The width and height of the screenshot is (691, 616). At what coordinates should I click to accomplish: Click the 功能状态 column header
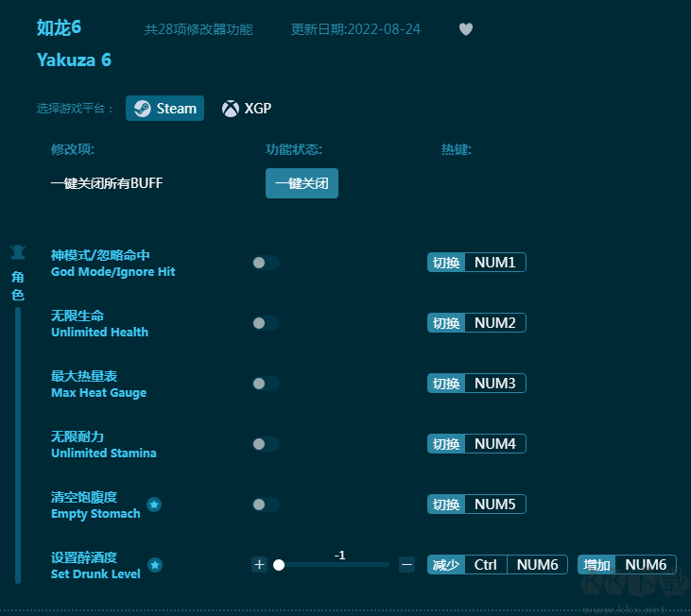(293, 149)
